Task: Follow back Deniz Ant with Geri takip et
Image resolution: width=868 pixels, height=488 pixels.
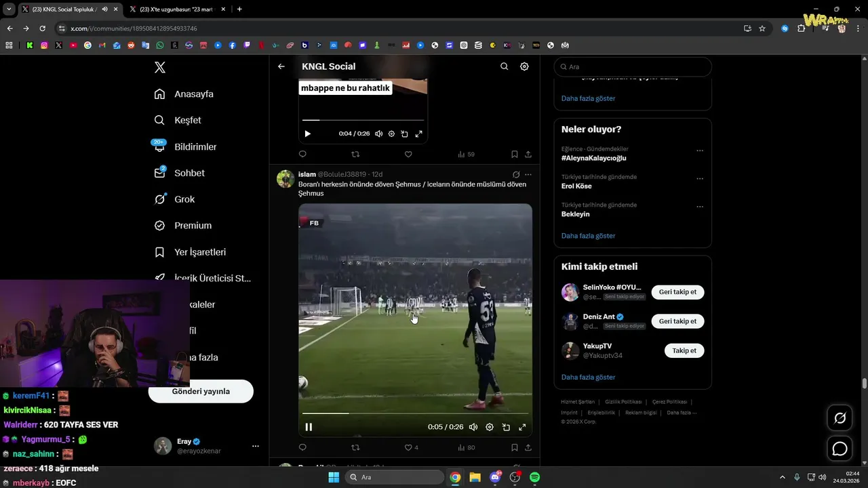Action: coord(677,321)
